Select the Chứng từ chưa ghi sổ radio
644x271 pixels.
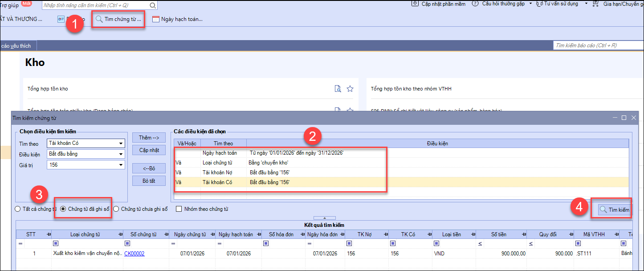click(x=116, y=209)
